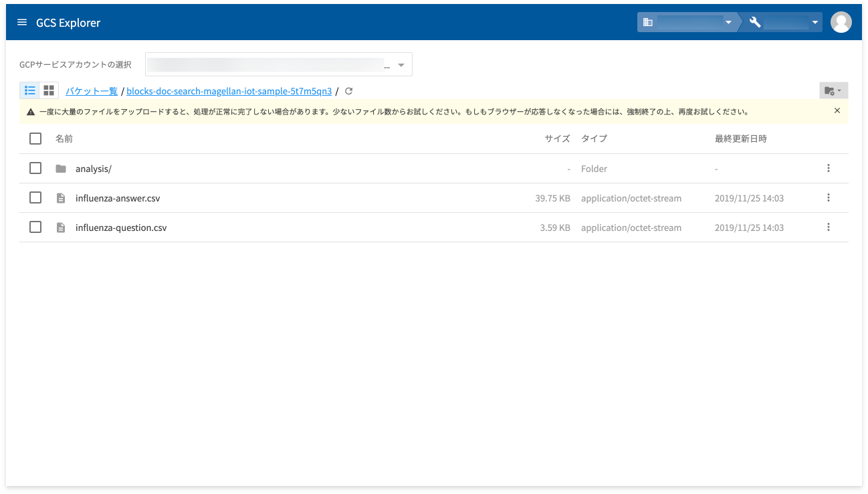Viewport: 868px width, 494px height.
Task: Click the file icon of influenza-question.csv
Action: (61, 228)
